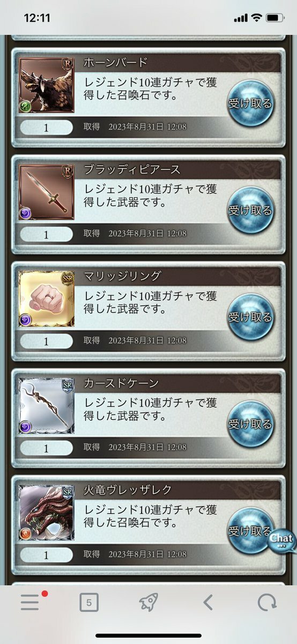Claim マリッジリング with 受け取る button
This screenshot has width=297, height=644.
250,317
